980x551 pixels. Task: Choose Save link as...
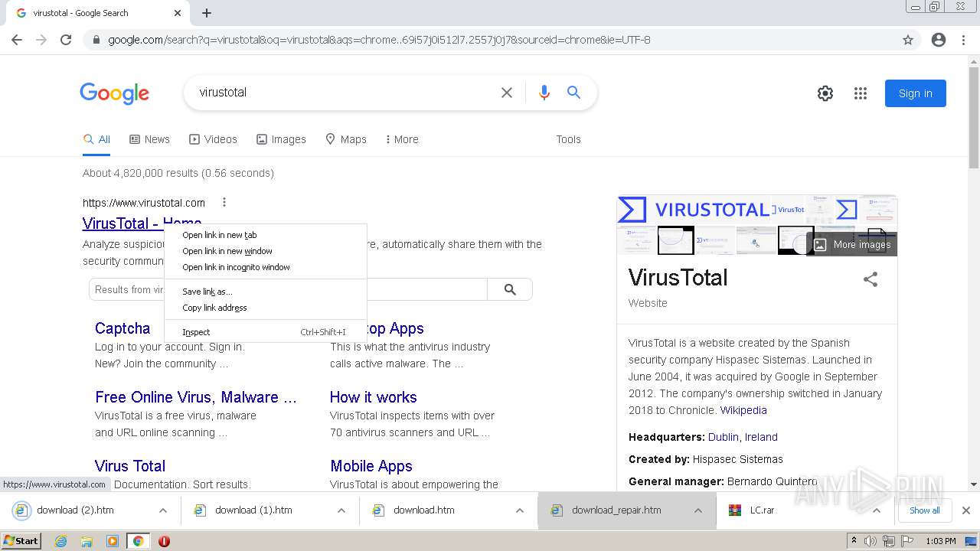(266, 292)
